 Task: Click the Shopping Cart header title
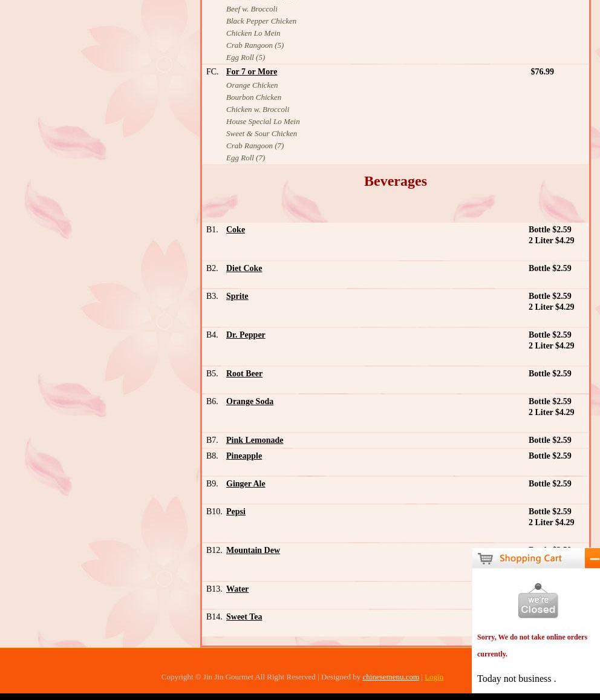[x=532, y=558]
